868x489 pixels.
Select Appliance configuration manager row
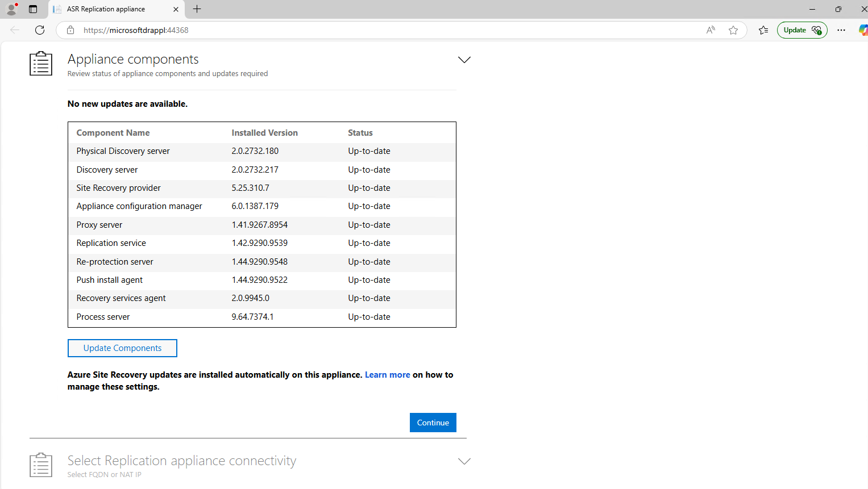[262, 206]
